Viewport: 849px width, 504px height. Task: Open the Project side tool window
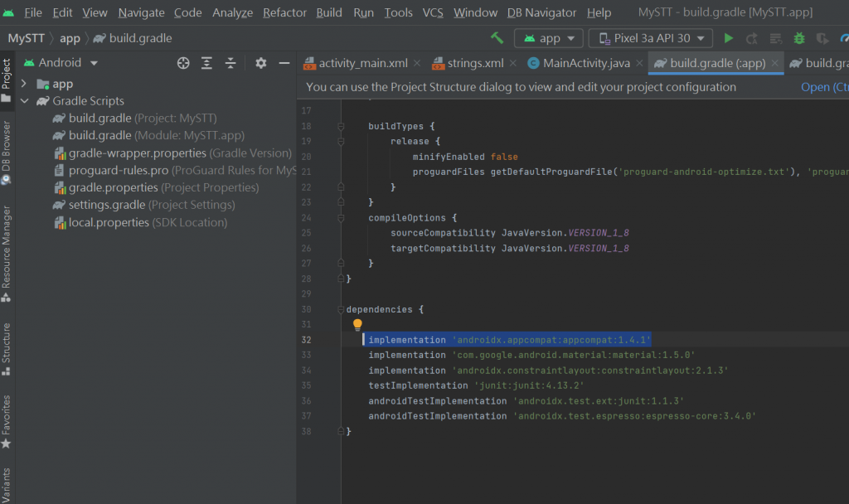tap(6, 80)
